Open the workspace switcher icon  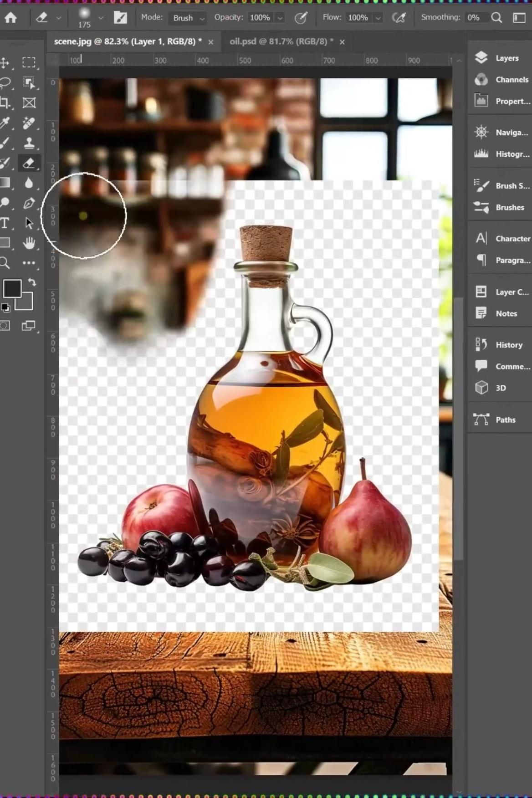[519, 18]
